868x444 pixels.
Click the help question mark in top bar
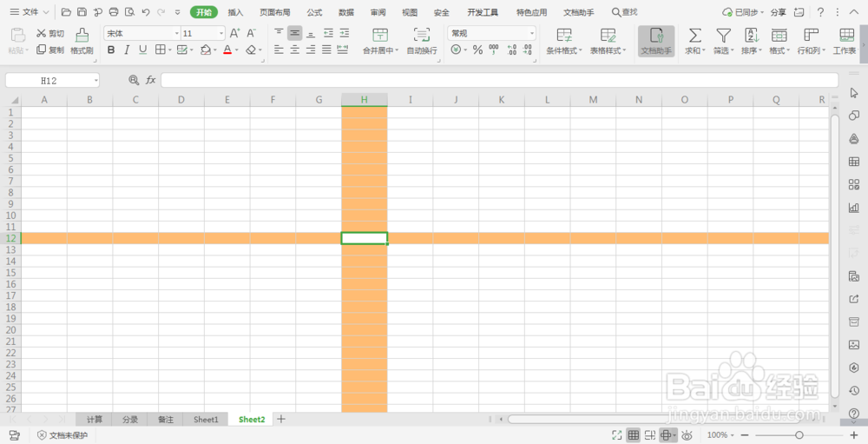click(821, 12)
